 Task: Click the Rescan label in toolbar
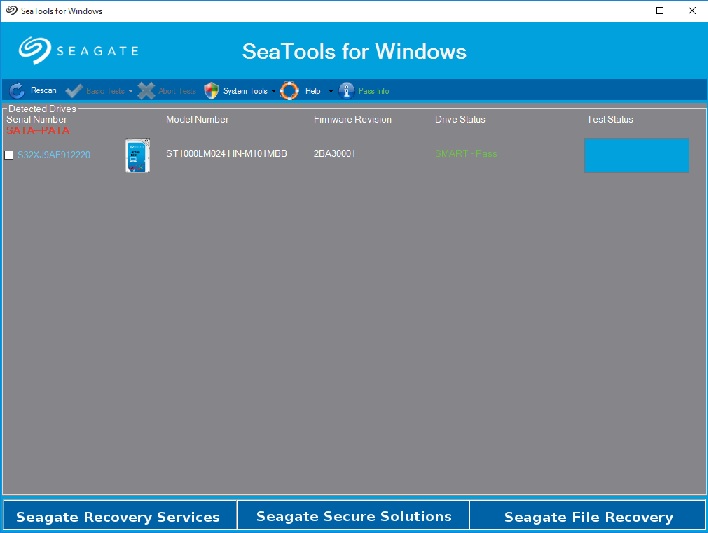(44, 90)
